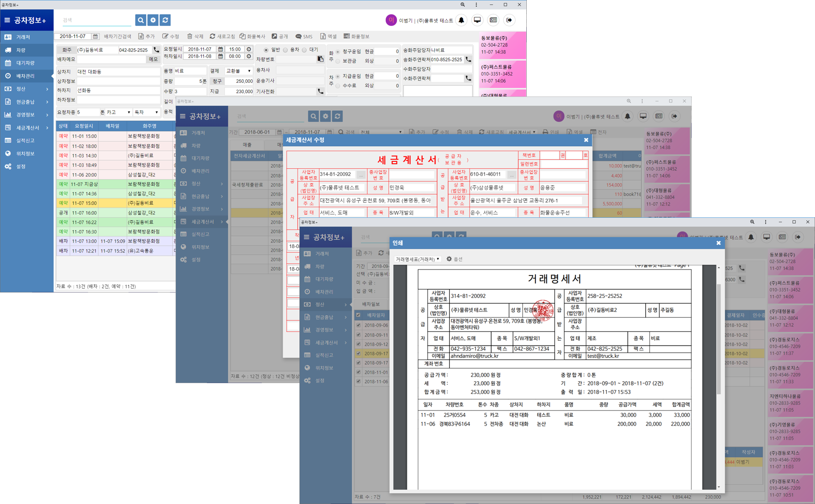
Task: Open 옵션 gear in the print dialog
Action: coord(455,259)
